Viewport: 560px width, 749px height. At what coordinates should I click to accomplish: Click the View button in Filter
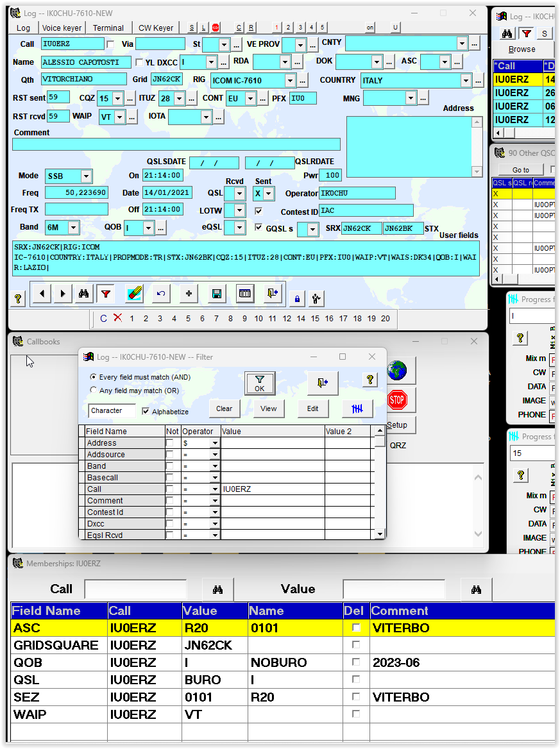point(269,408)
